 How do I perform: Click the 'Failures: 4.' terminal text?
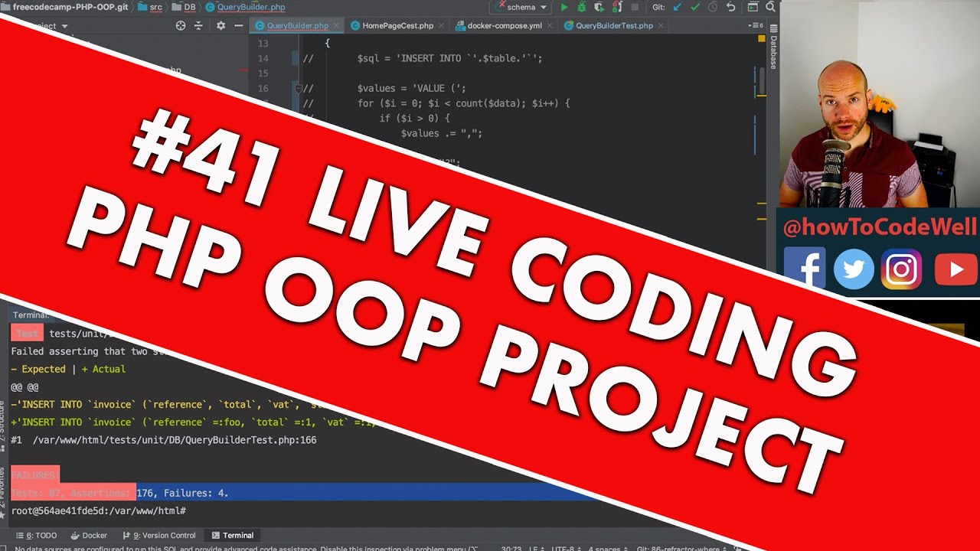196,493
